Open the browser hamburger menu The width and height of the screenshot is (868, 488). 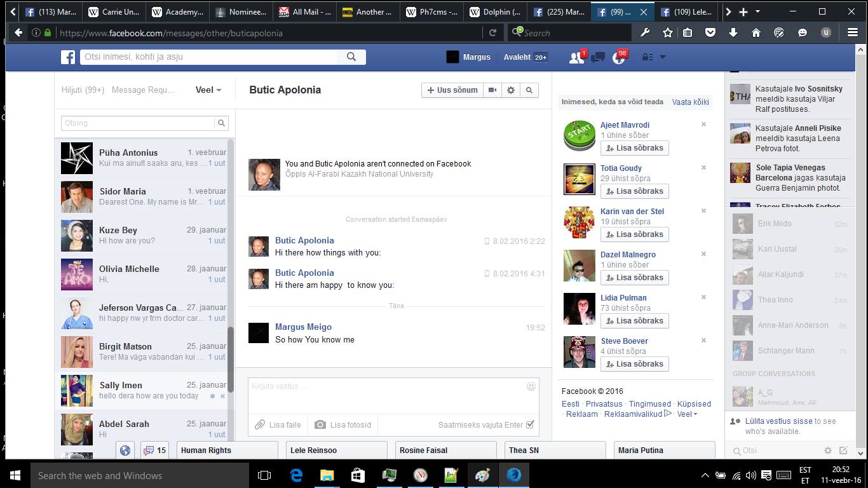(853, 33)
